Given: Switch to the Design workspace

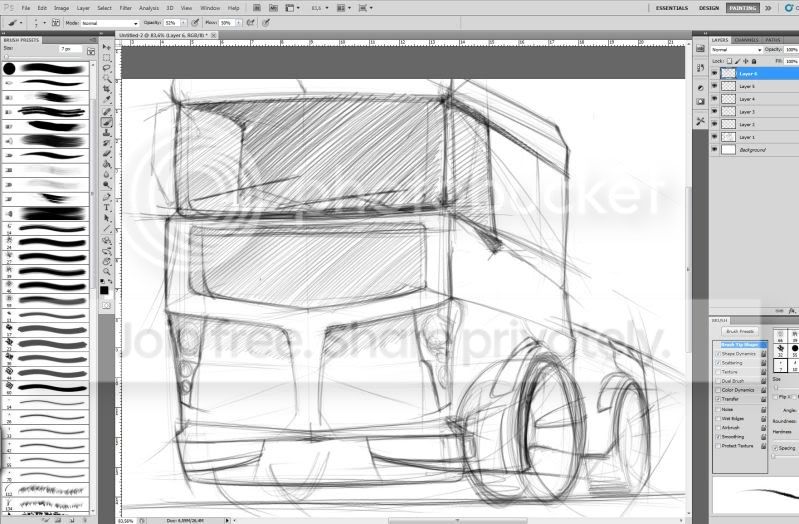Looking at the screenshot, I should pos(709,8).
